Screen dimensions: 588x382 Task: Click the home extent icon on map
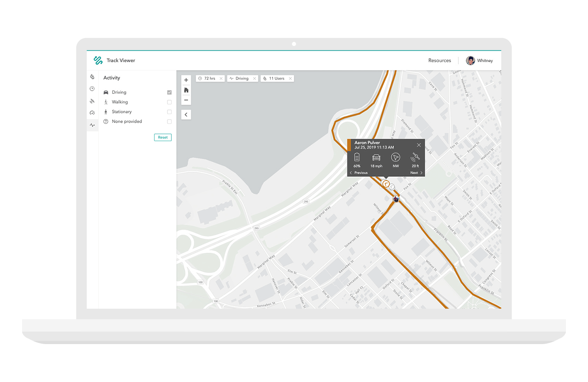[x=186, y=90]
